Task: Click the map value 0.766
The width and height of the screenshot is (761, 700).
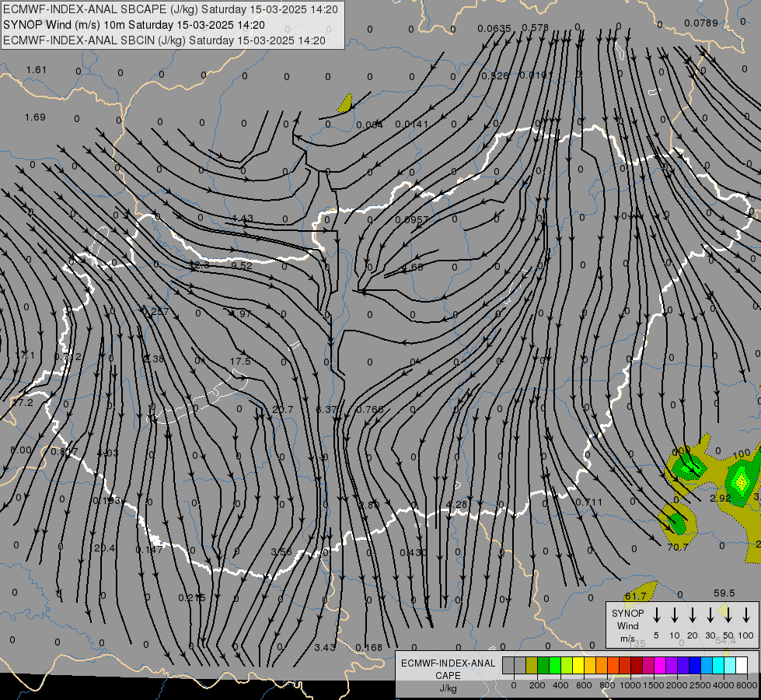Action: [x=370, y=410]
